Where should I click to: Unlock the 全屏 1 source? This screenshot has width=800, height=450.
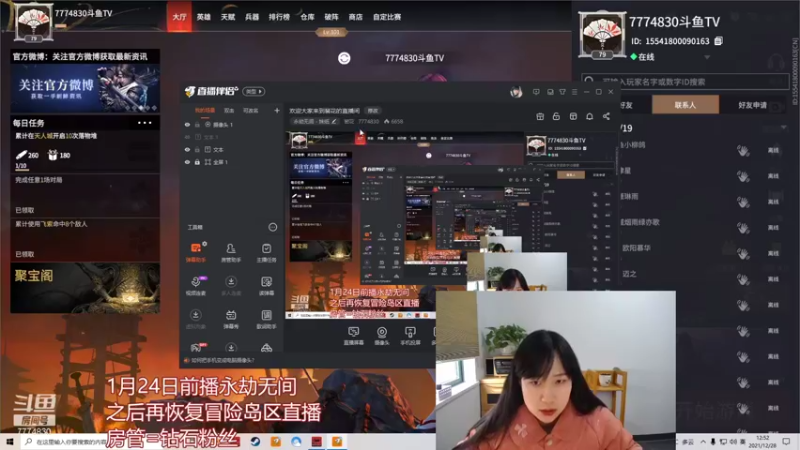coord(197,162)
